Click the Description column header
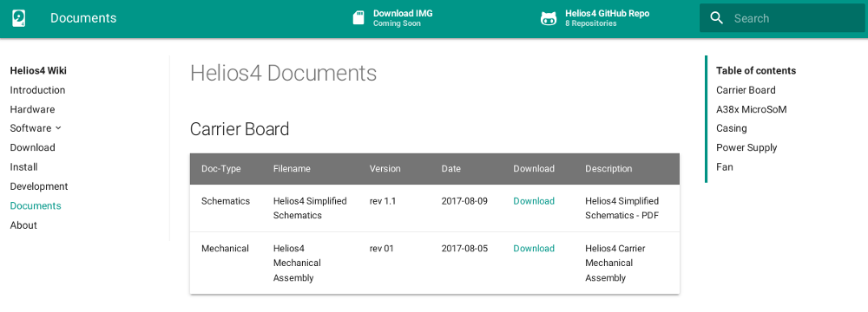Image resolution: width=868 pixels, height=312 pixels. (608, 169)
